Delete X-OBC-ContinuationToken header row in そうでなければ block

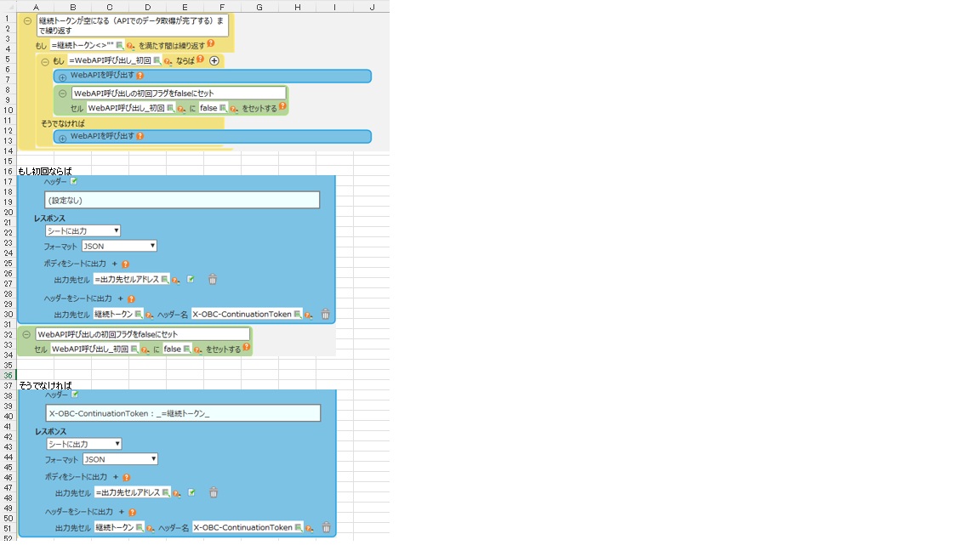tap(326, 527)
